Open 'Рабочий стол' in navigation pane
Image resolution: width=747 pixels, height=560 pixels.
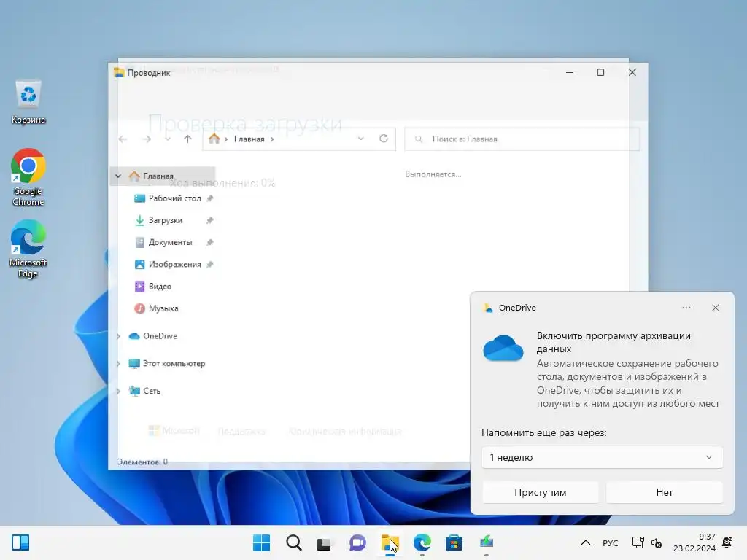click(174, 198)
